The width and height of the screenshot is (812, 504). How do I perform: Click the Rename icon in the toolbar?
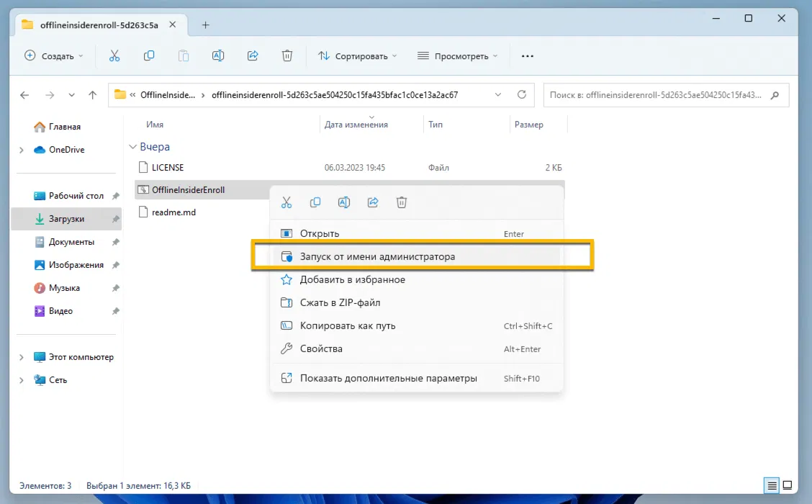coord(218,56)
